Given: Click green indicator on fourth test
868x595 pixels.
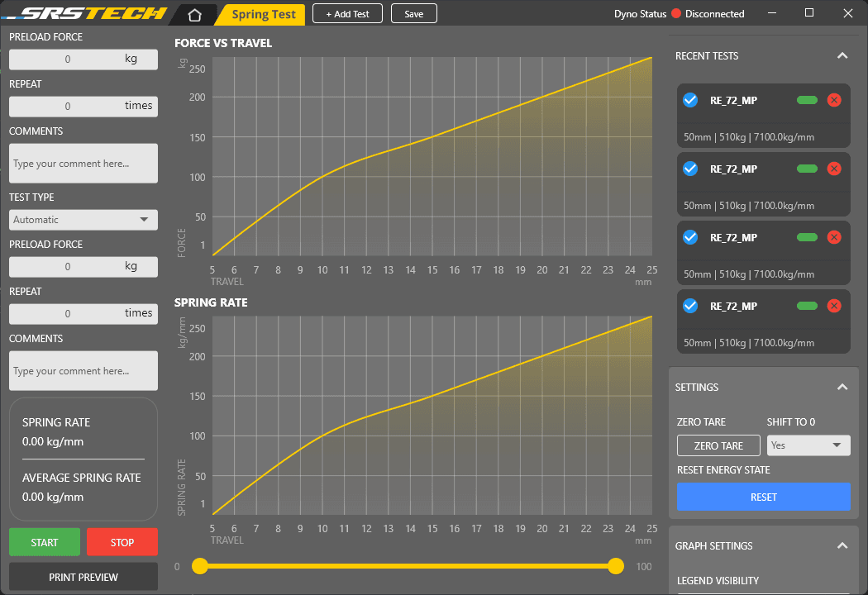Looking at the screenshot, I should click(807, 306).
